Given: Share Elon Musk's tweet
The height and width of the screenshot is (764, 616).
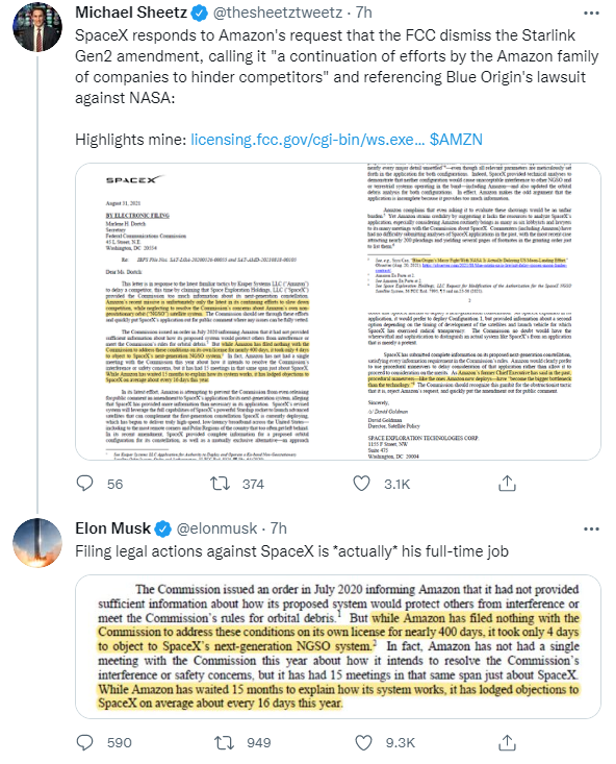Looking at the screenshot, I should (496, 743).
